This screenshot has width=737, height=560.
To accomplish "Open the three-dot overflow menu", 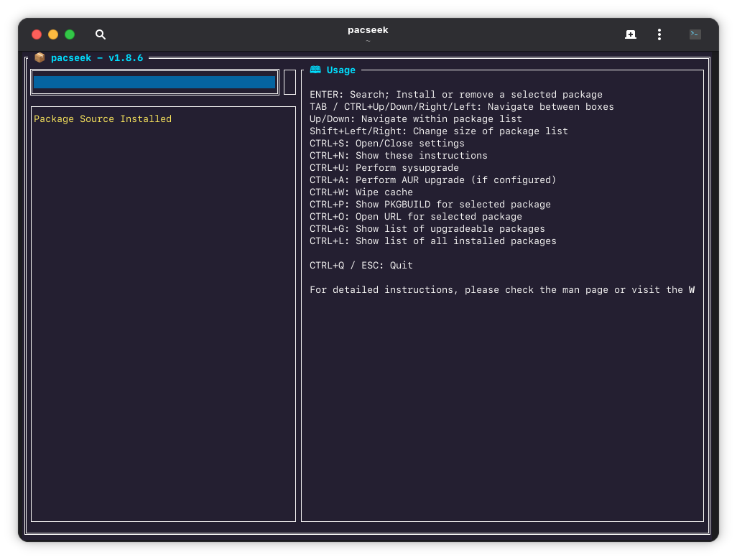I will pos(659,34).
